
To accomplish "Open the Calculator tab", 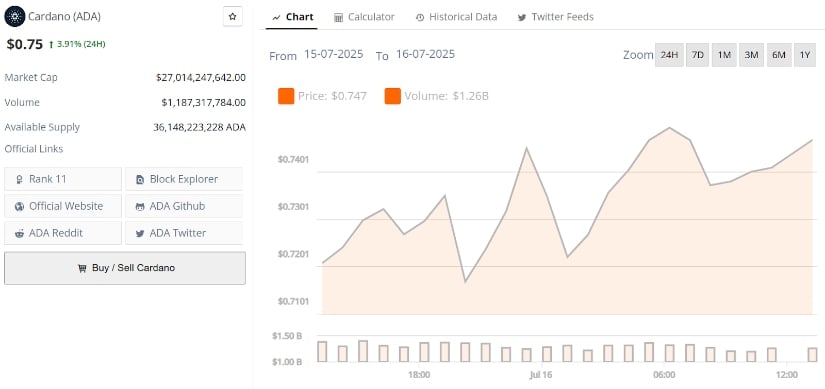I will 364,17.
